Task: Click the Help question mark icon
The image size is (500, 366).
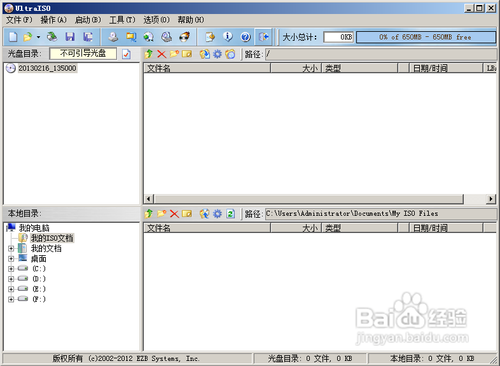Action: [246, 37]
